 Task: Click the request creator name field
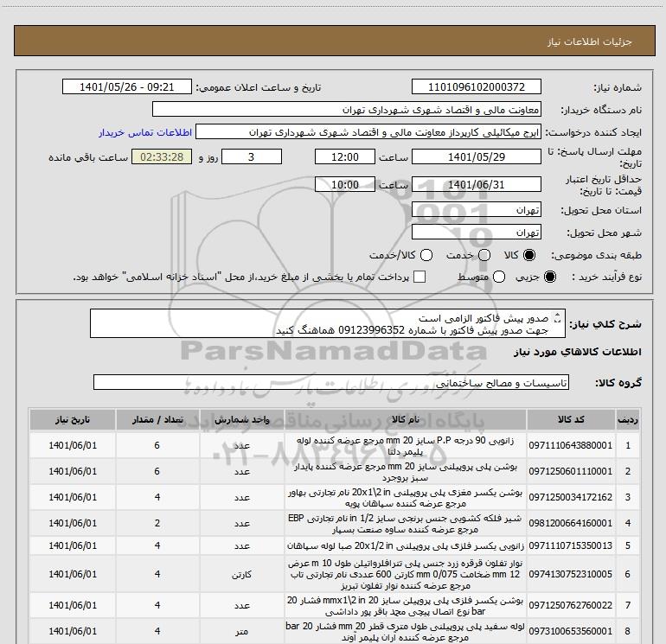click(368, 132)
